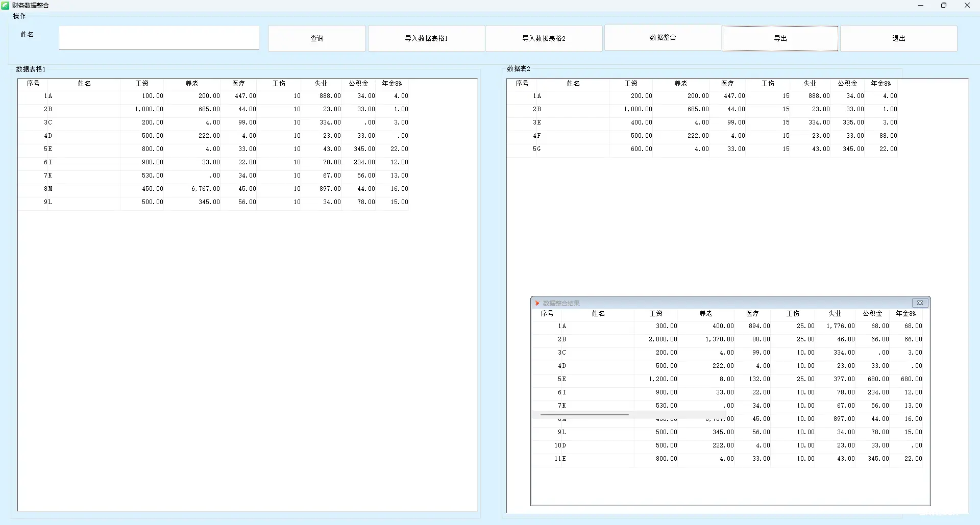The height and width of the screenshot is (525, 980).
Task: Select 1,000.00 salary cell in 数据表格1
Action: (x=142, y=109)
